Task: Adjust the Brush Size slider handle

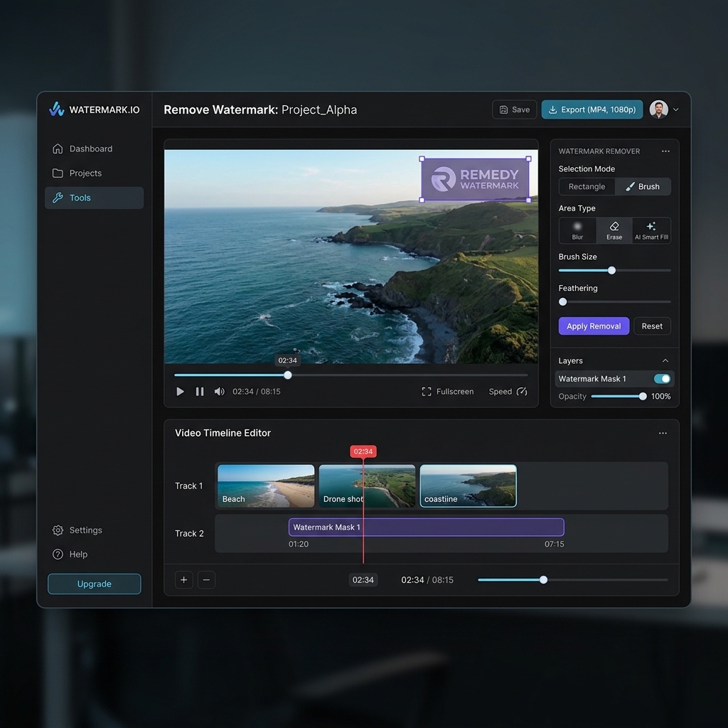Action: pos(612,270)
